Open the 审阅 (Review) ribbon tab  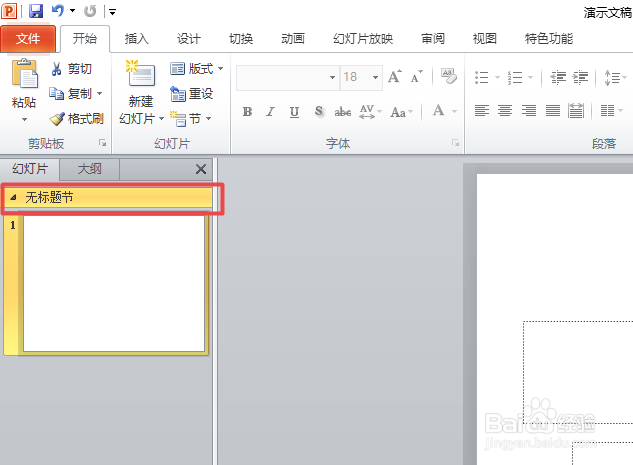pos(433,39)
